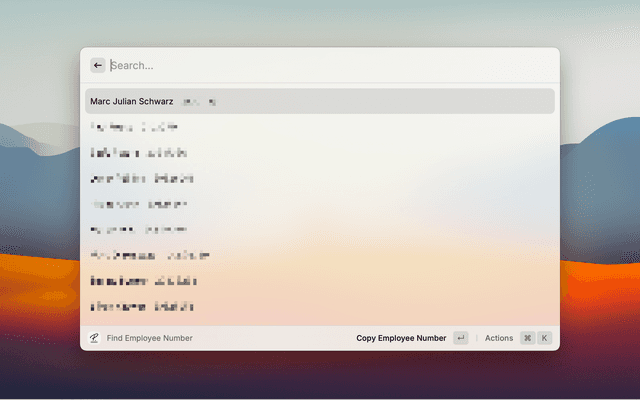
Task: Pick the eighth employee list entry
Action: (x=143, y=281)
